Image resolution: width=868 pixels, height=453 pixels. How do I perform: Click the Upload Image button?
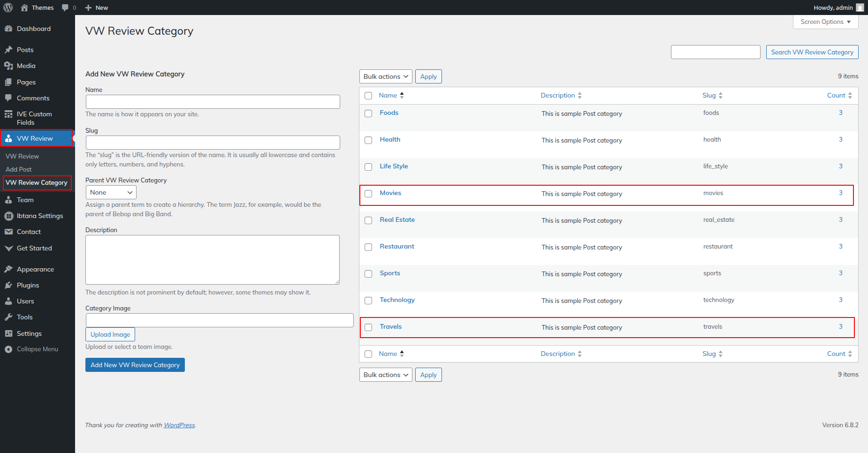[110, 334]
